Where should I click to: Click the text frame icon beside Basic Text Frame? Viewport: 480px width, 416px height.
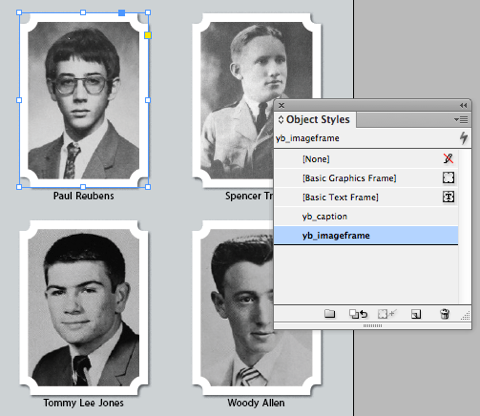click(448, 197)
